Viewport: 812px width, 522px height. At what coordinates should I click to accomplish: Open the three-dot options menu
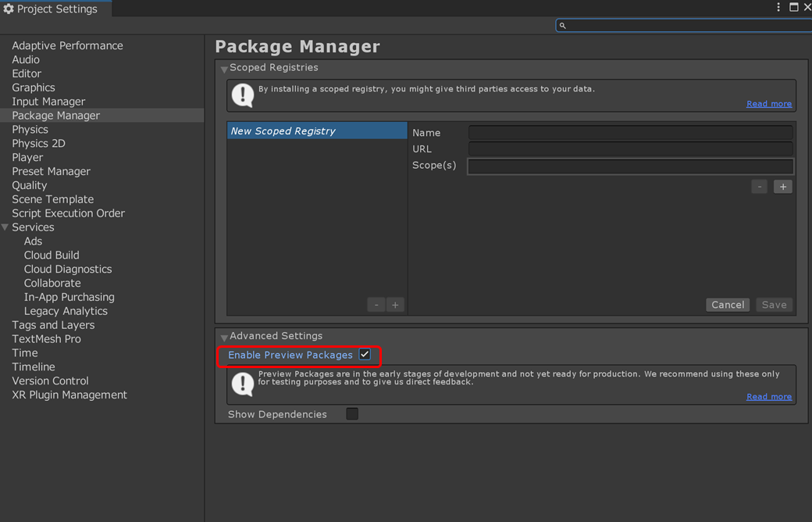[x=778, y=7]
